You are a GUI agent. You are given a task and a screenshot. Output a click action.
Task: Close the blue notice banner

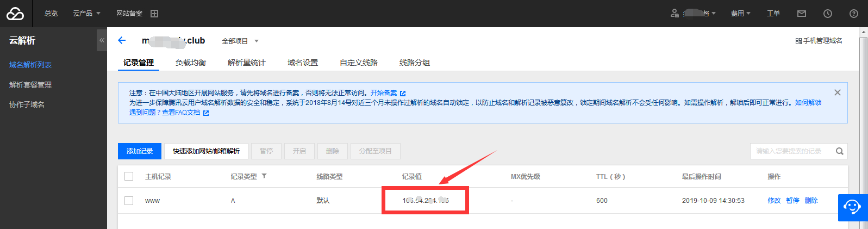(838, 92)
